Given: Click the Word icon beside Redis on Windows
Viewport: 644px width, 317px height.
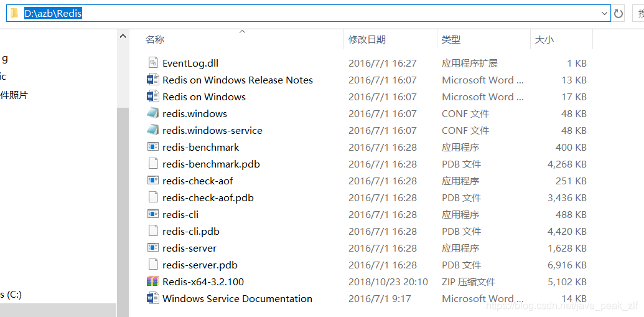Looking at the screenshot, I should [x=153, y=96].
